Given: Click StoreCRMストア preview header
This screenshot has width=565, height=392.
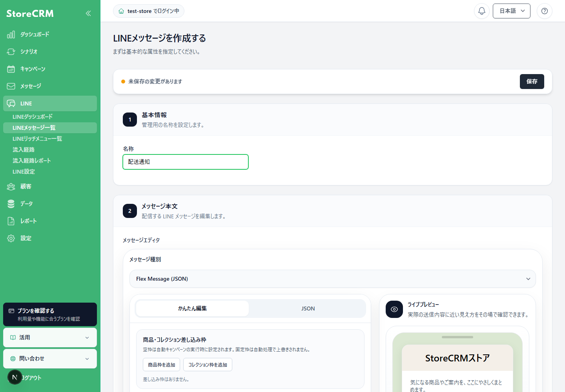Looking at the screenshot, I should pyautogui.click(x=457, y=358).
